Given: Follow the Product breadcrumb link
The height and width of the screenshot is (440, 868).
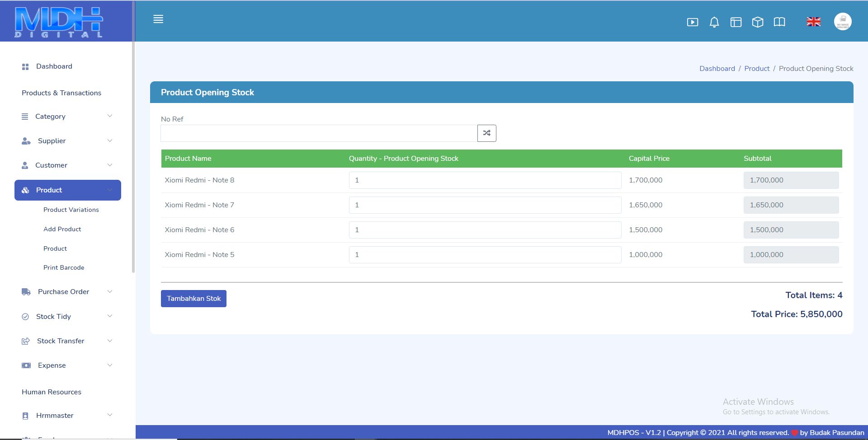Looking at the screenshot, I should [757, 69].
